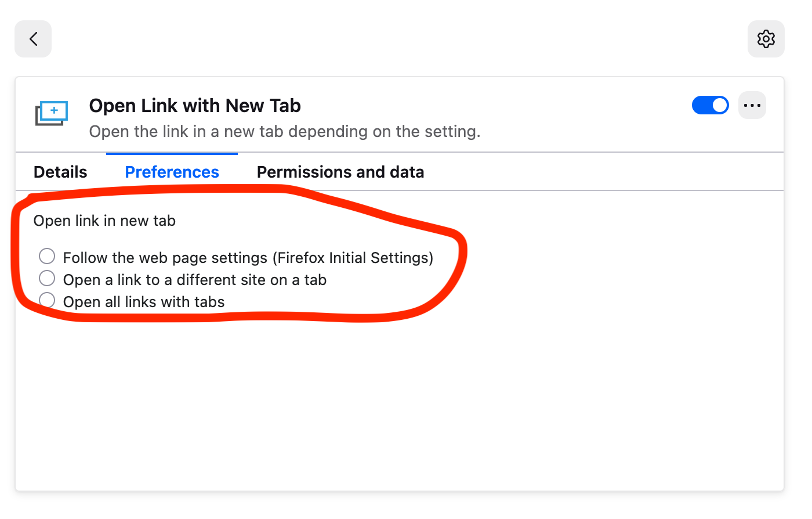The height and width of the screenshot is (519, 812).
Task: Select the Open all links with tabs radio button
Action: (47, 300)
